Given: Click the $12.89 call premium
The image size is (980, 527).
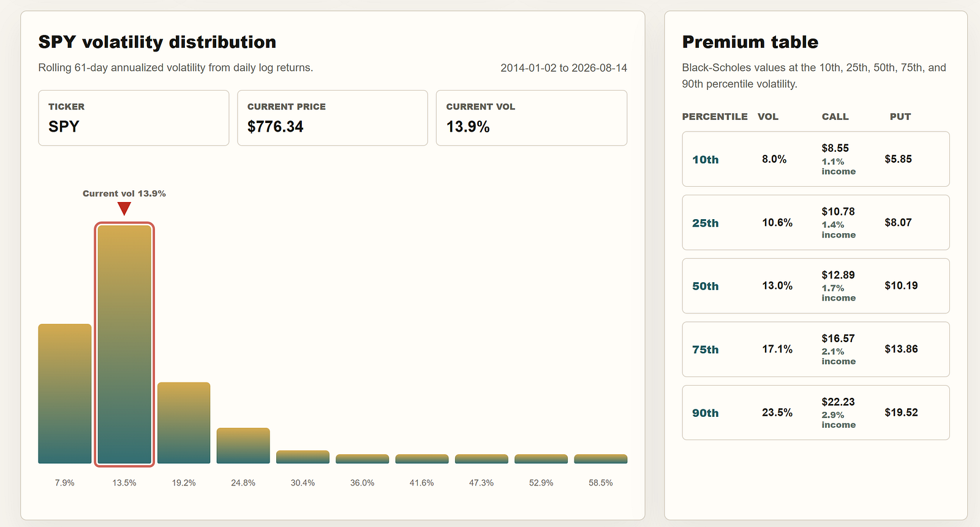Looking at the screenshot, I should pyautogui.click(x=839, y=275).
